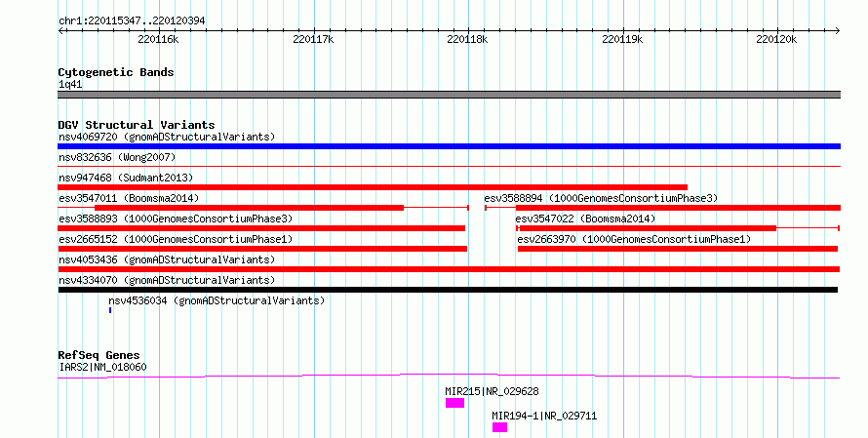Open the nsv4536034 (gnomADStructuralVariants) label
The width and height of the screenshot is (868, 438).
(217, 300)
